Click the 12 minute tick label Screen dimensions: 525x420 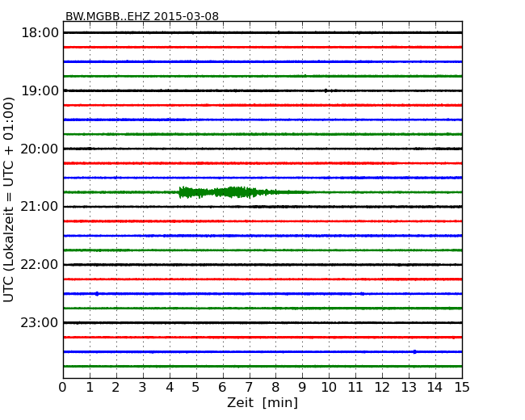(x=382, y=388)
